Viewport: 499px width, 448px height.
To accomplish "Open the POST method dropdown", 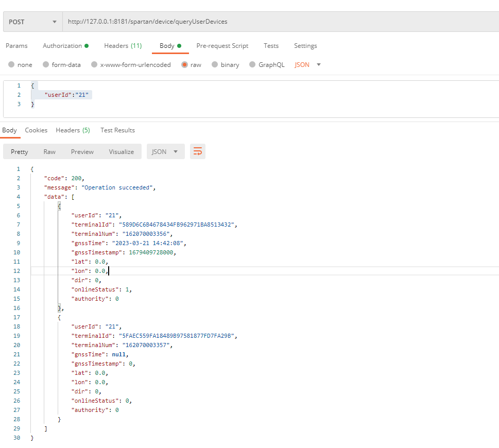I will coord(32,22).
